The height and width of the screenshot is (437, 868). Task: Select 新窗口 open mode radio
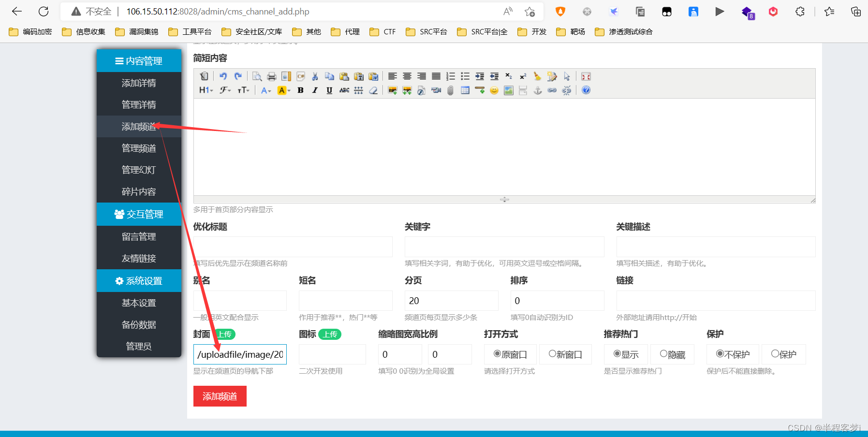point(552,354)
